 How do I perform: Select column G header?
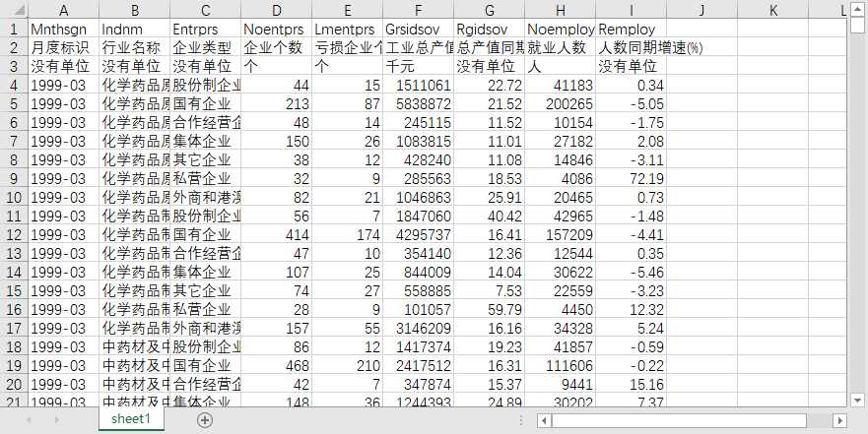coord(490,10)
